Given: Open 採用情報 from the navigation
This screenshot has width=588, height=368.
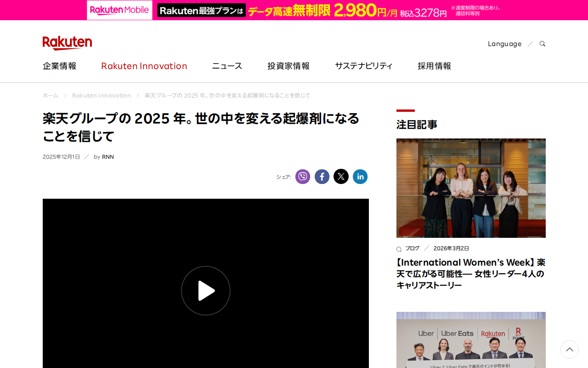Looking at the screenshot, I should [434, 66].
